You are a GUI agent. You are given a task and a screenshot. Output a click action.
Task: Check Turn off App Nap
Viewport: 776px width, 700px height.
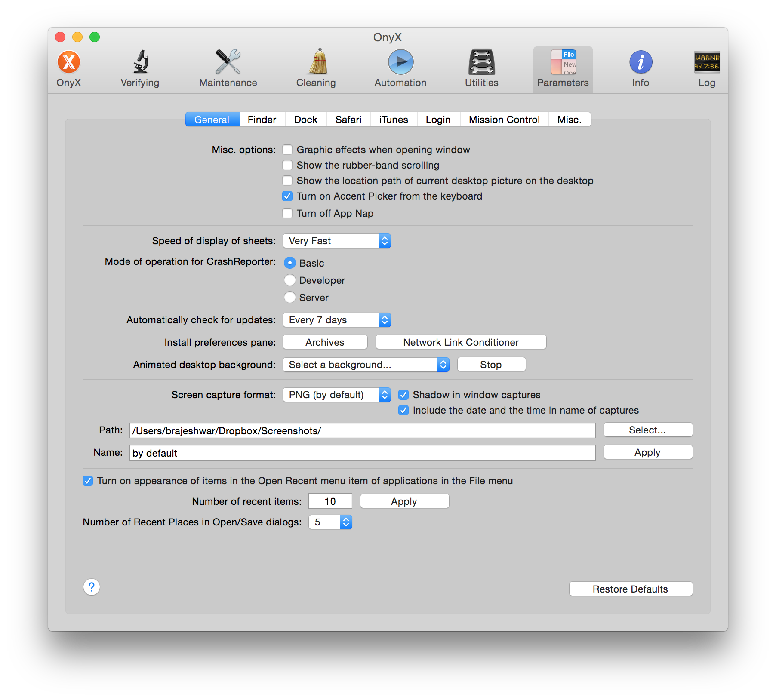pyautogui.click(x=287, y=213)
